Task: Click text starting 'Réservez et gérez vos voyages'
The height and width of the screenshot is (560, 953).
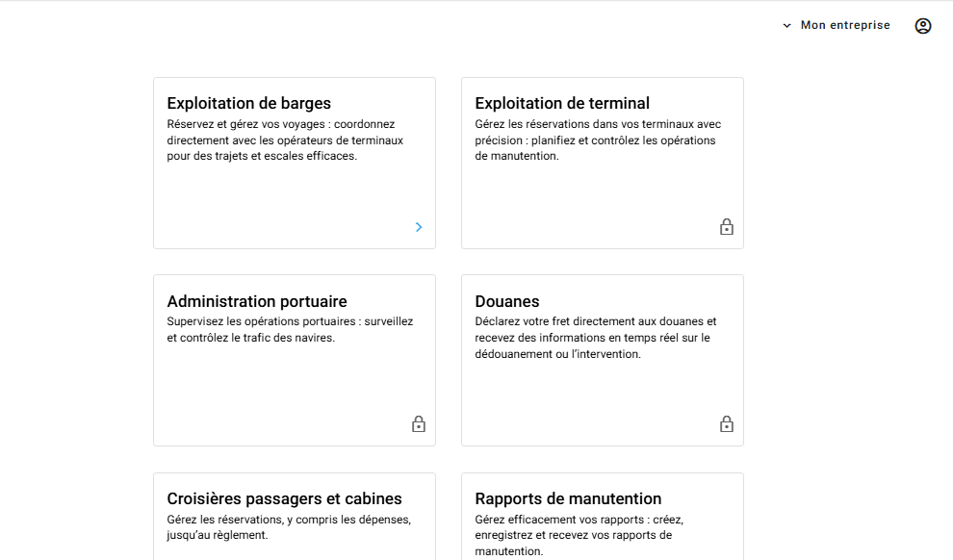Action: 285,140
